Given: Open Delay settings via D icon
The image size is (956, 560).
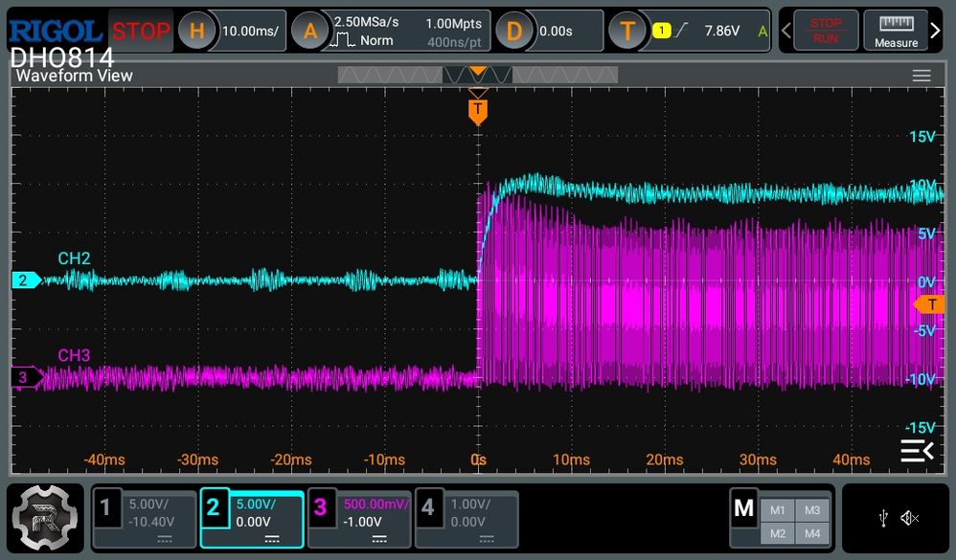Looking at the screenshot, I should 514,31.
